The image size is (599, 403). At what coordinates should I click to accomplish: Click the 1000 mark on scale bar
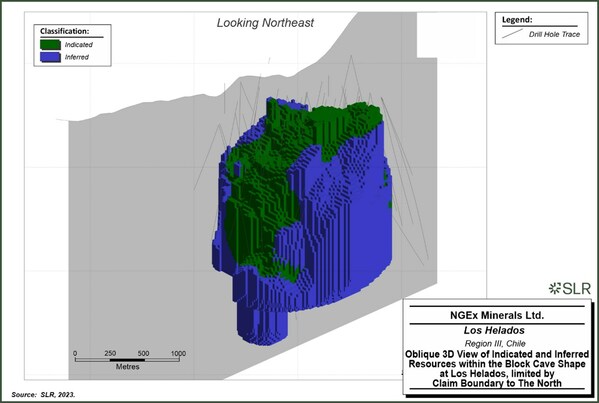click(178, 353)
